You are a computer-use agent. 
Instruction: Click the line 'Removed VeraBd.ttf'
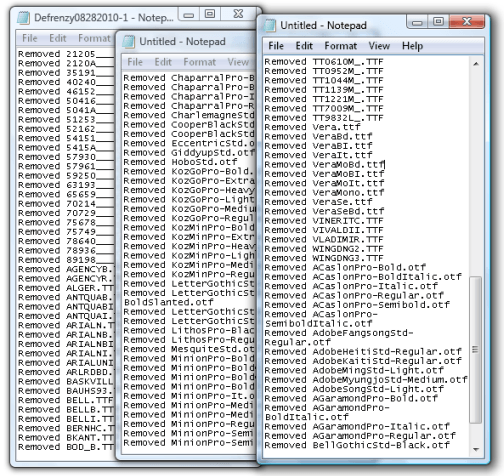[318, 137]
